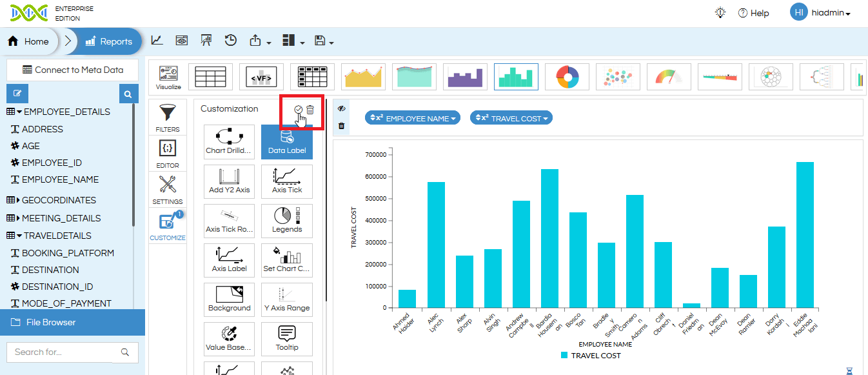
Task: Apply customization with the check icon
Action: tap(298, 110)
